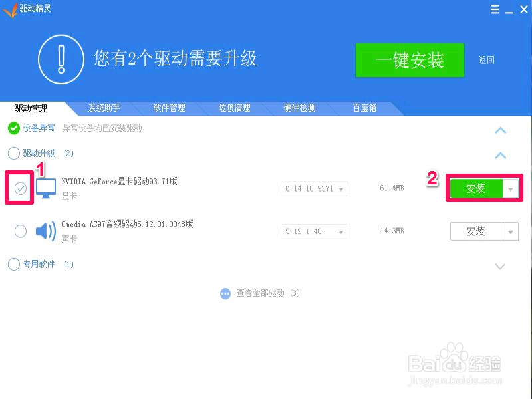This screenshot has height=399, width=532.
Task: Switch to 系统助手 tab
Action: (104, 108)
